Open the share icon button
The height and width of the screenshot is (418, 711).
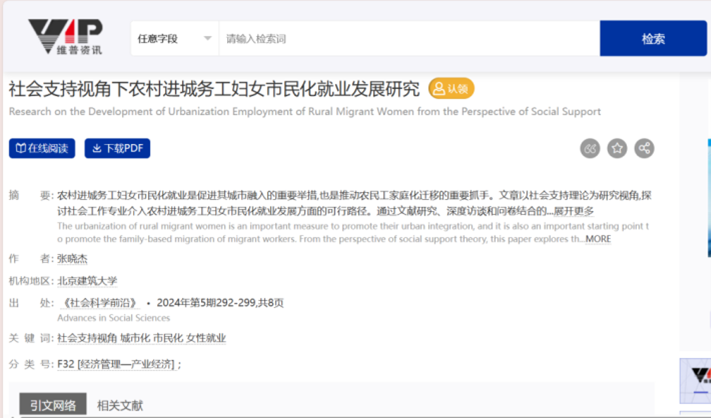tap(645, 148)
